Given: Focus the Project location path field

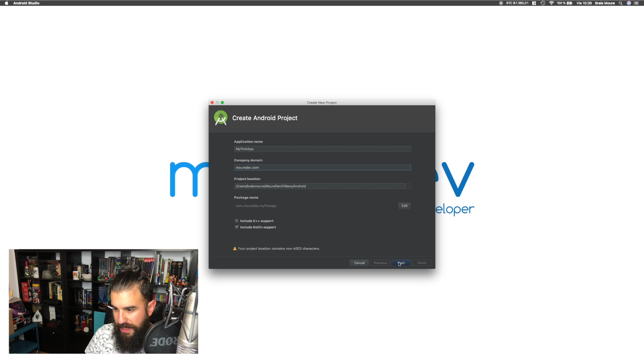Looking at the screenshot, I should [x=320, y=186].
